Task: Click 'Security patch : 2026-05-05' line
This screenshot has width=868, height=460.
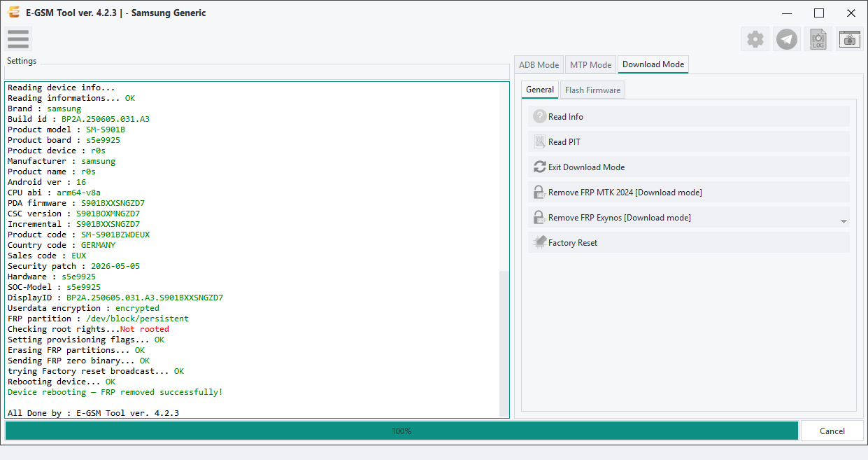Action: (73, 266)
